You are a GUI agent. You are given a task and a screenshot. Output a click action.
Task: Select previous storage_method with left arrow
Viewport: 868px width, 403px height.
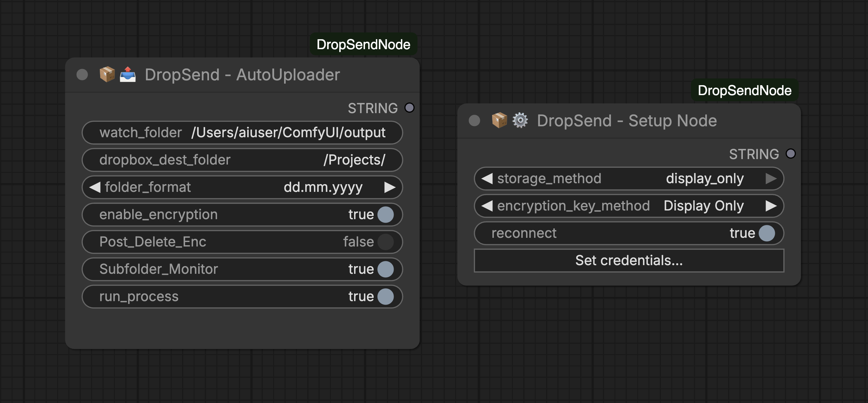(487, 178)
